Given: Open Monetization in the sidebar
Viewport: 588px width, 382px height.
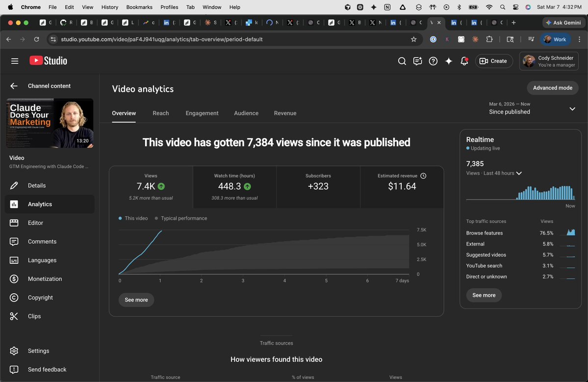Looking at the screenshot, I should coord(50,279).
